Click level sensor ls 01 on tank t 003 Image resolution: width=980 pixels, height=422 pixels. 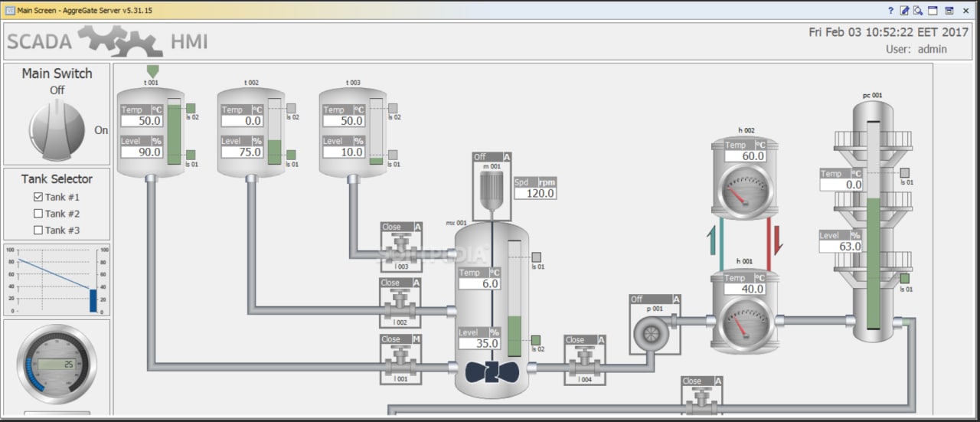coord(393,155)
